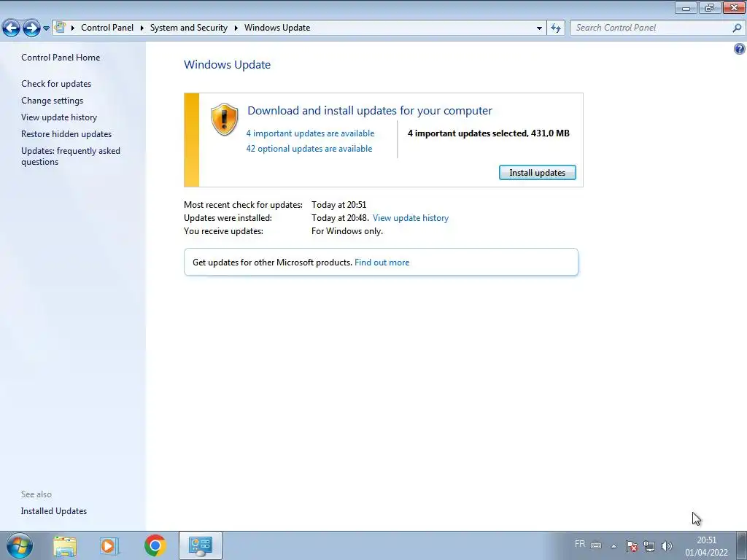Click the Control Panel address bar icon

point(60,28)
